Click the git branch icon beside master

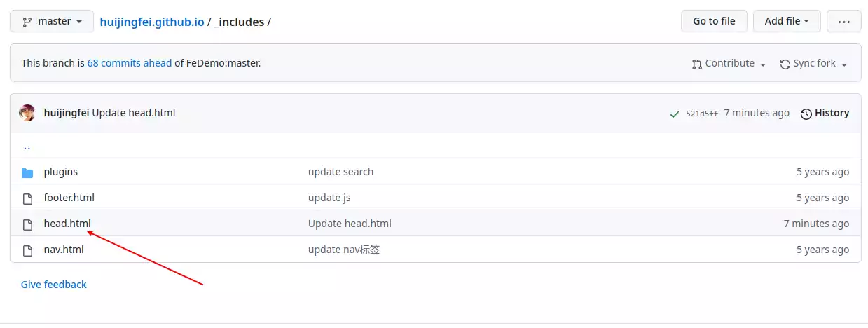(27, 22)
